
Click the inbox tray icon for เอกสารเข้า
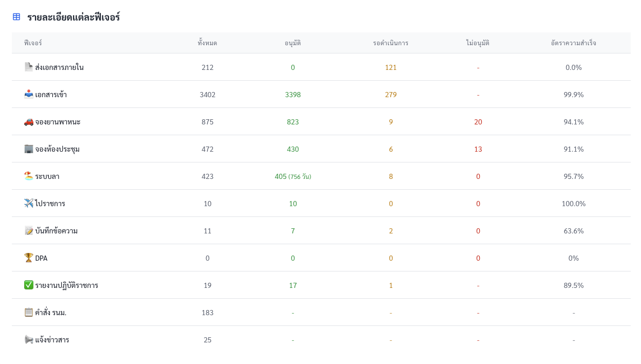click(29, 94)
